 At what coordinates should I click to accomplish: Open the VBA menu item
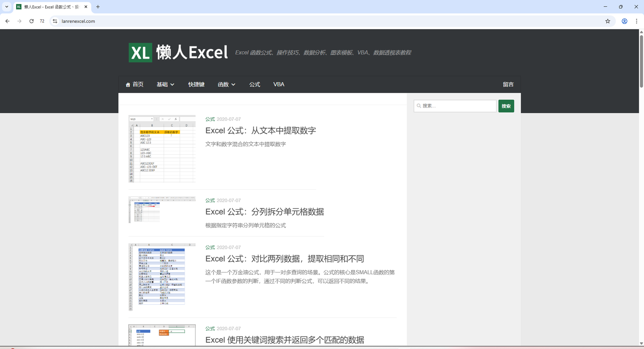coord(279,85)
